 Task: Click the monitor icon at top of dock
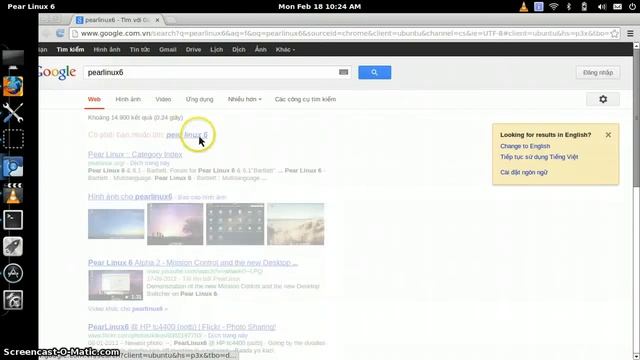pos(13,60)
